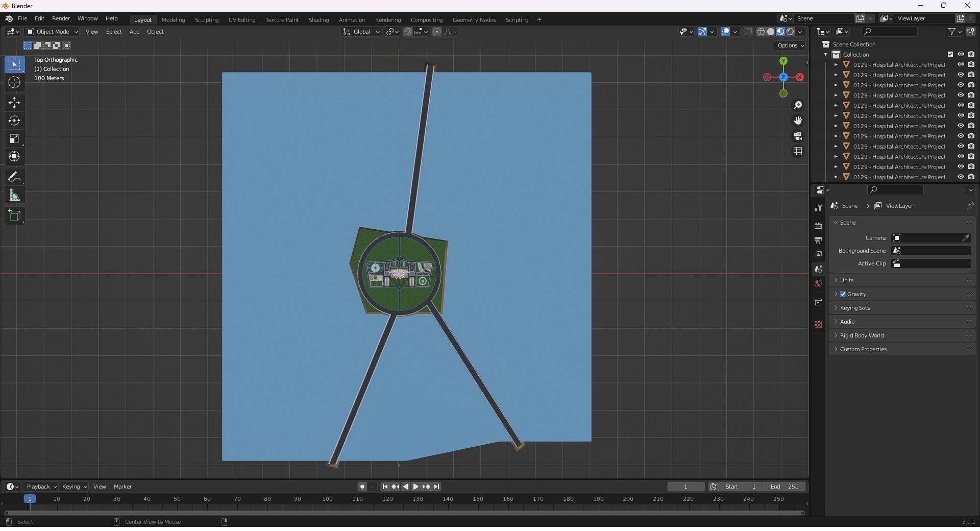Screen dimensions: 980x531
Task: Open the Object Mode dropdown
Action: [52, 32]
